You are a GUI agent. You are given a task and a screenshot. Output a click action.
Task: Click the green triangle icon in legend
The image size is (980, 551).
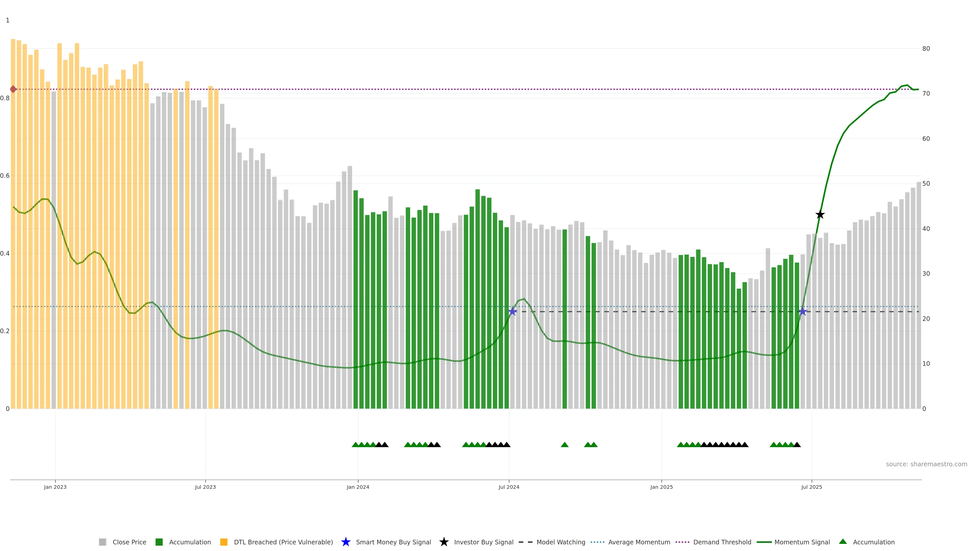point(843,542)
